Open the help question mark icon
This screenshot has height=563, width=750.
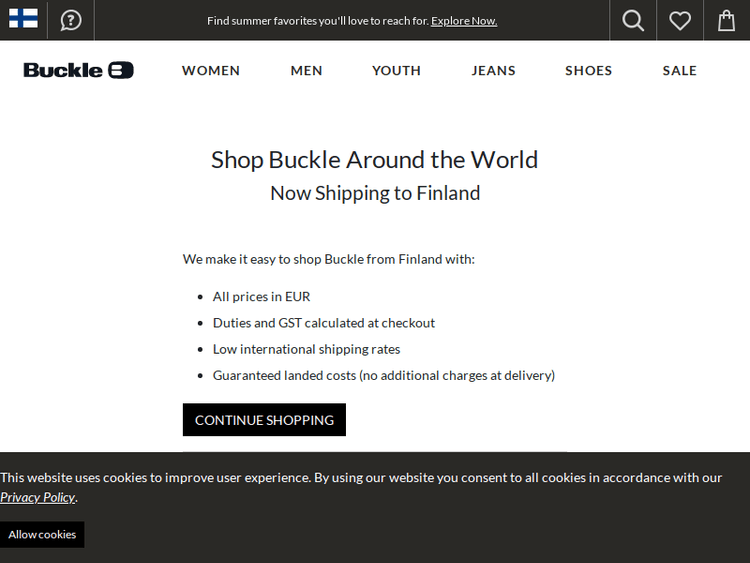pos(70,20)
